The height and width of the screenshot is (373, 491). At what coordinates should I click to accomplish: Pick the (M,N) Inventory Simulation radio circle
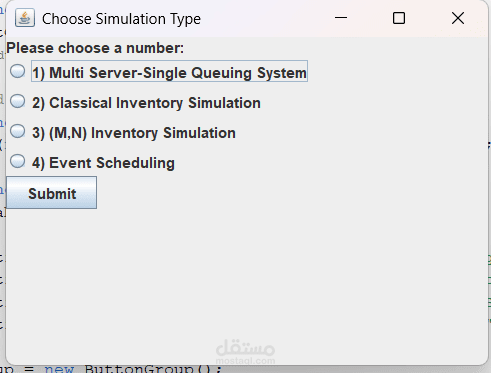point(17,131)
